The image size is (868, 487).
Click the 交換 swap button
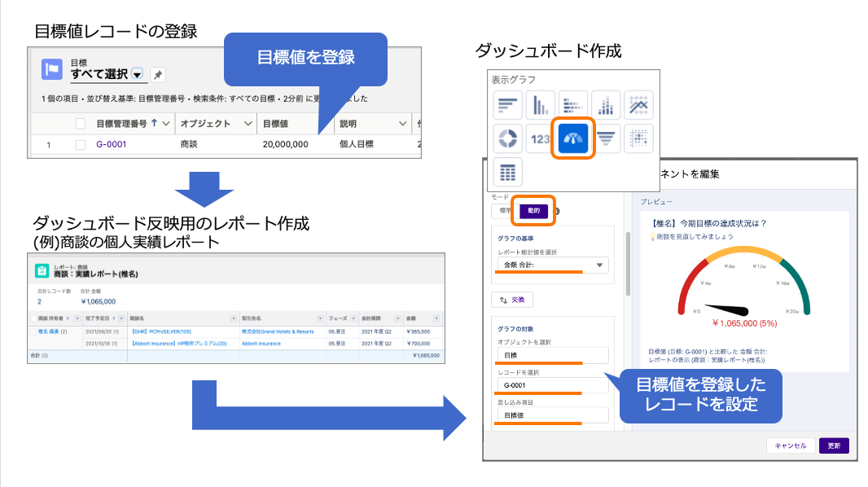(x=512, y=300)
